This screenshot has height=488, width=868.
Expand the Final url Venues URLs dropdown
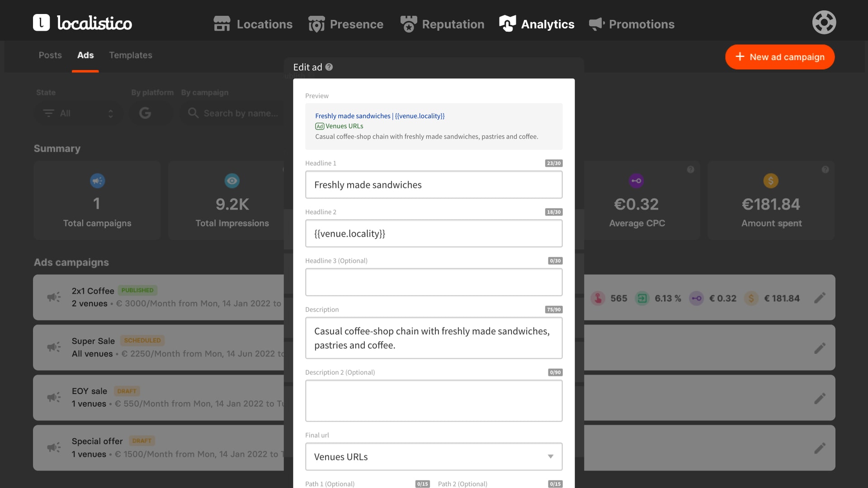click(x=434, y=456)
